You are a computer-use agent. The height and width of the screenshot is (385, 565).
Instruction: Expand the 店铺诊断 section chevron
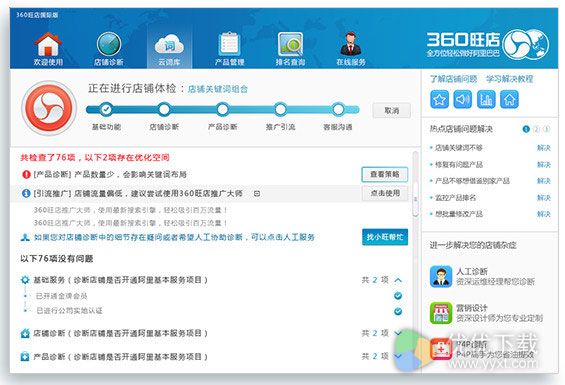click(x=398, y=333)
